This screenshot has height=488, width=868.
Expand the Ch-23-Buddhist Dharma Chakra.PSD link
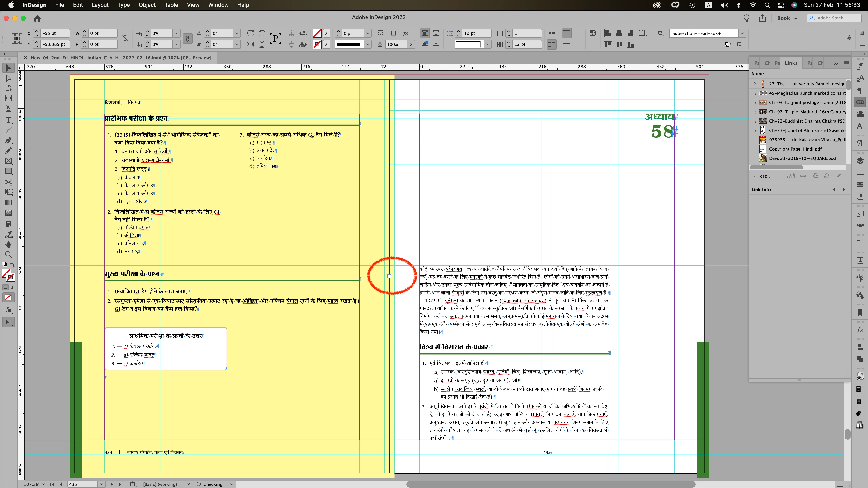click(x=755, y=121)
